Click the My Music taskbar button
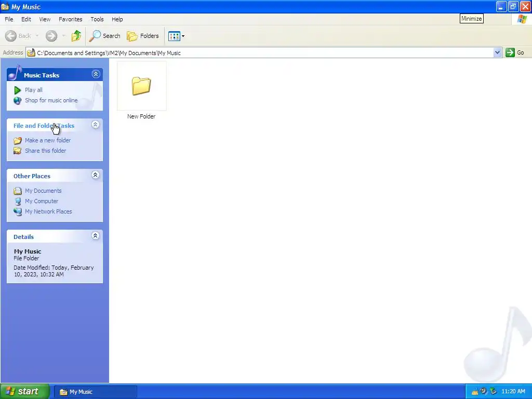Screen dimensions: 532x399 point(96,392)
